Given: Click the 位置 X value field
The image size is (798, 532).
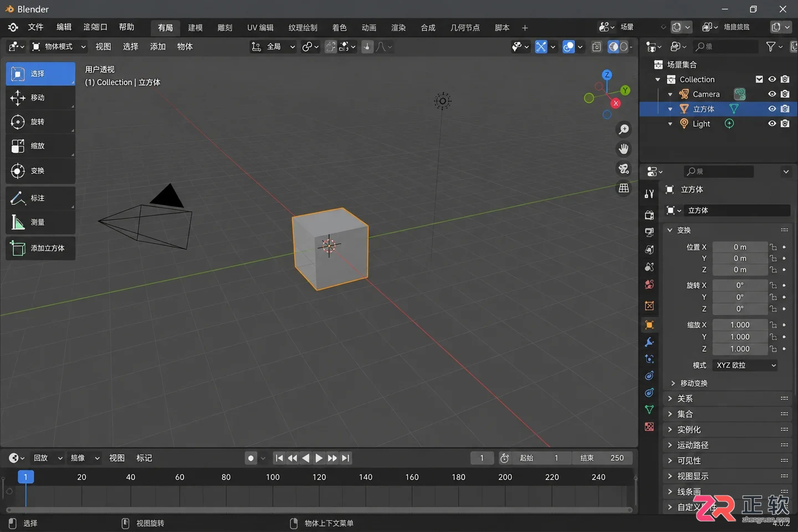Looking at the screenshot, I should (740, 247).
